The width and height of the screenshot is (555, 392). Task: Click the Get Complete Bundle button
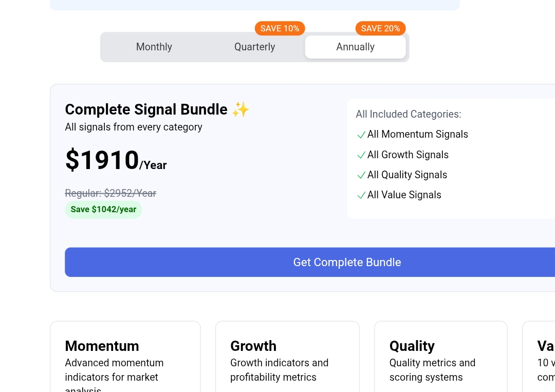347,262
